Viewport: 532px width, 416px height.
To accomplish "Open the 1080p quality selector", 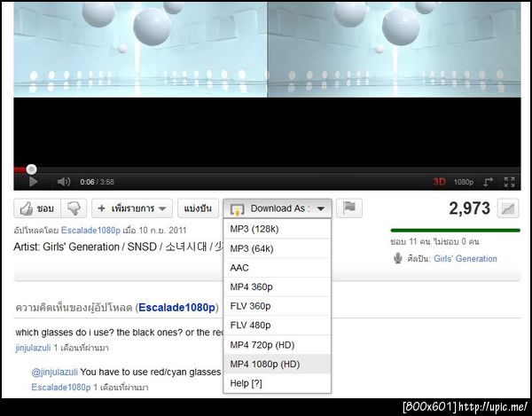I will tap(464, 182).
